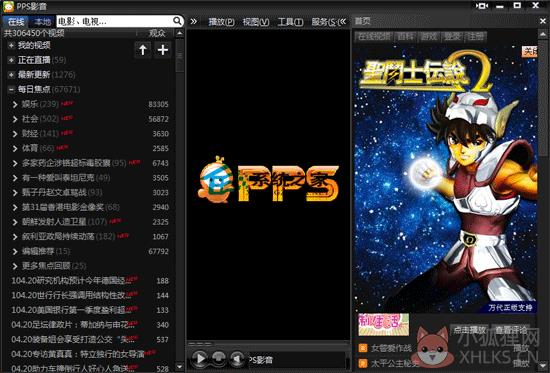Expand the 社会 category chevron

(x=15, y=119)
